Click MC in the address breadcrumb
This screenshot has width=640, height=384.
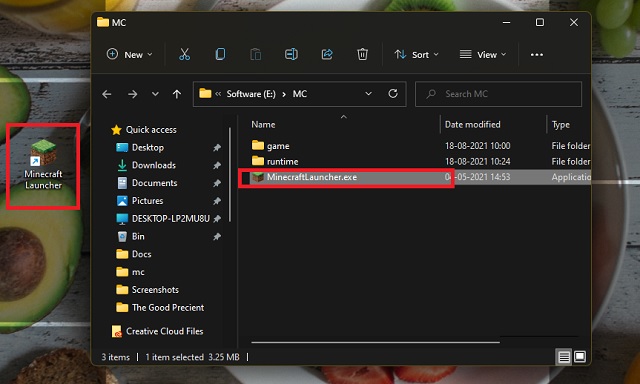coord(300,94)
